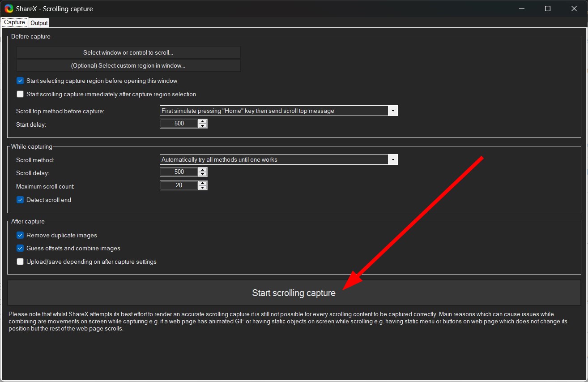Enable start scrolling capture immediately option

[x=20, y=94]
